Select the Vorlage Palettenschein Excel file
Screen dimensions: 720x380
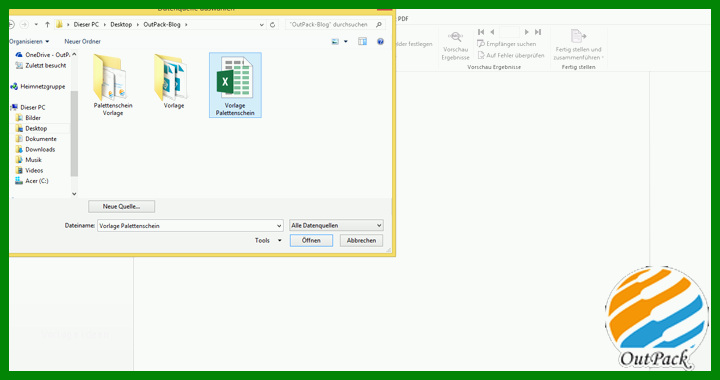coord(235,85)
